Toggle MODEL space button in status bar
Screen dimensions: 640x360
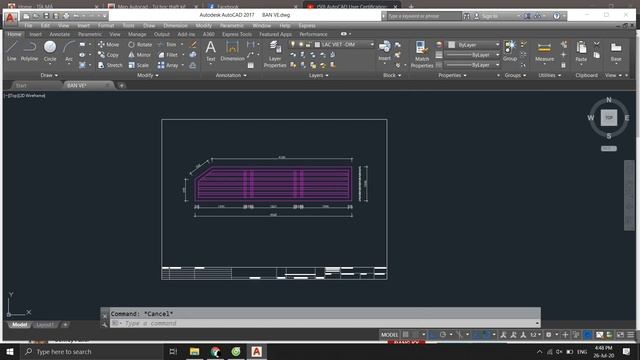coord(389,335)
